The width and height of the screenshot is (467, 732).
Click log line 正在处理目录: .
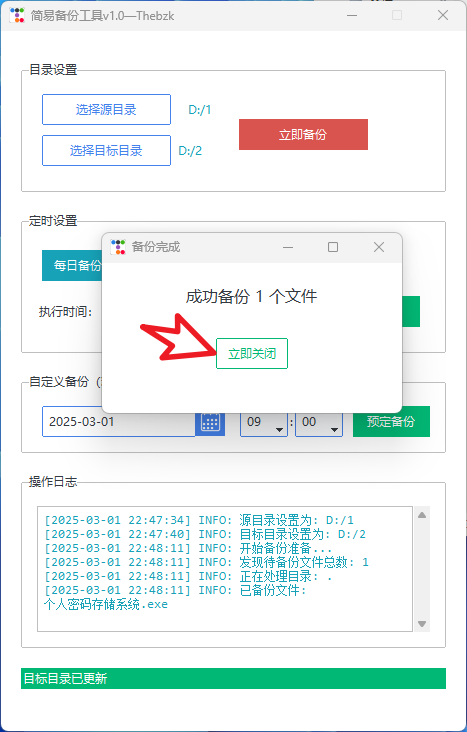point(188,576)
